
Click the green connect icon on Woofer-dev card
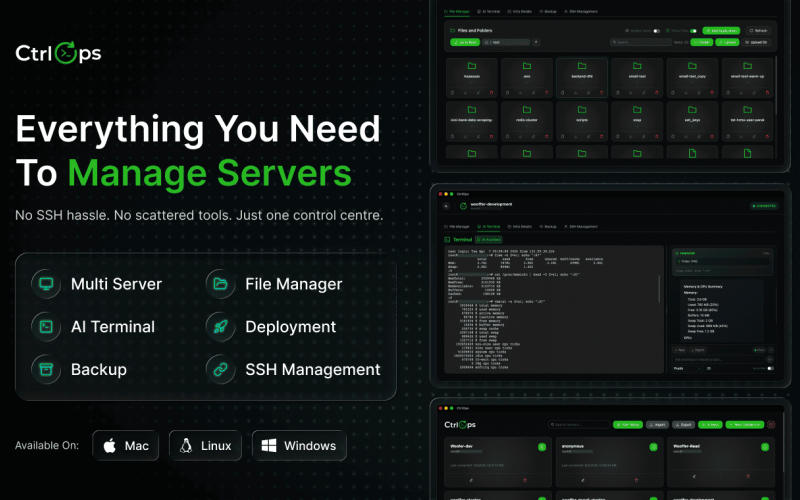coord(542,447)
